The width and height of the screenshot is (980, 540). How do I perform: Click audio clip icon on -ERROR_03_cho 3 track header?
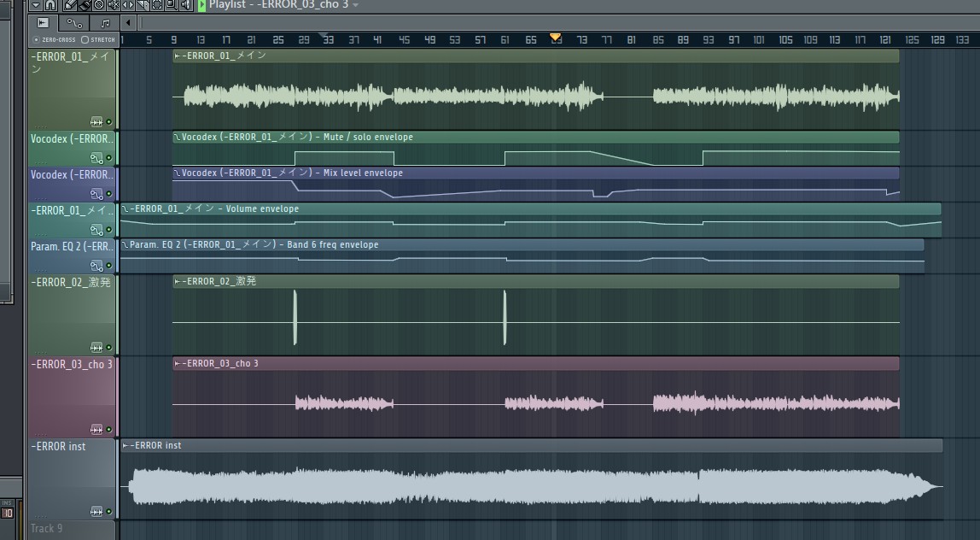pyautogui.click(x=96, y=429)
